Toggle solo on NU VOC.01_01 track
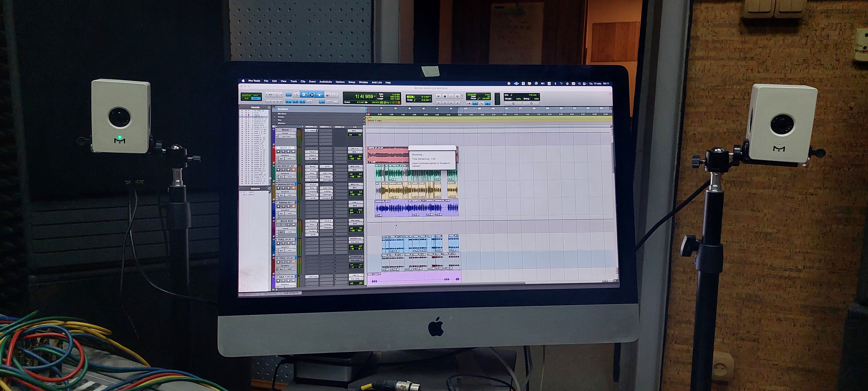The image size is (868, 391). tap(289, 170)
